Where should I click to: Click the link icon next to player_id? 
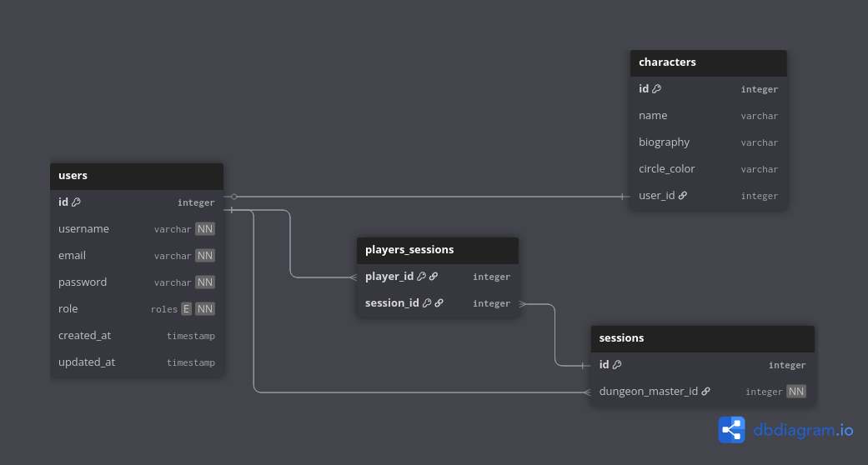[x=434, y=276]
